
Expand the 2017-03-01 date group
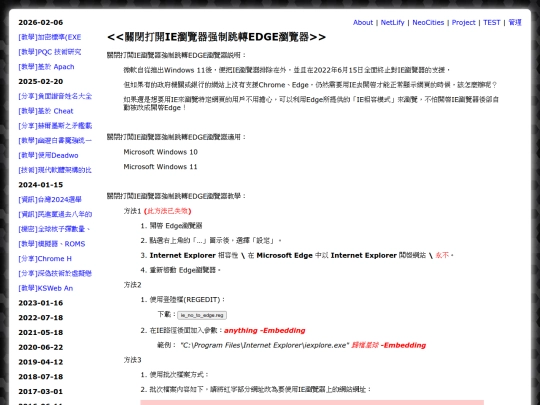click(x=41, y=392)
